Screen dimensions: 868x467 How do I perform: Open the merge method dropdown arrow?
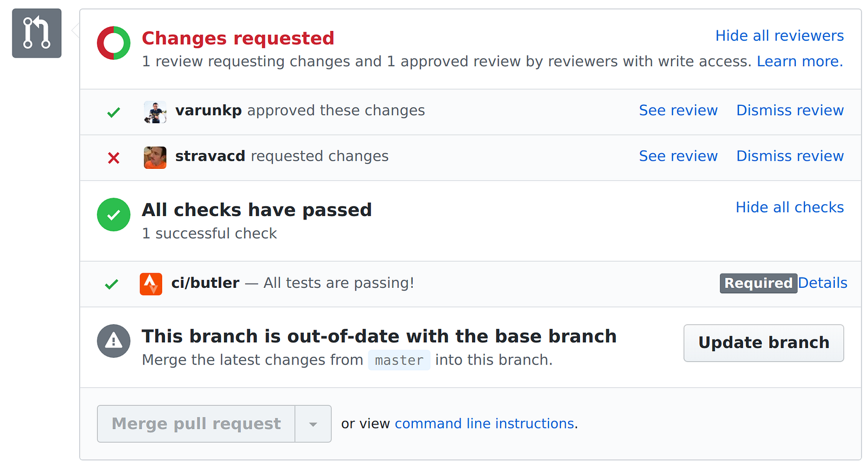313,424
